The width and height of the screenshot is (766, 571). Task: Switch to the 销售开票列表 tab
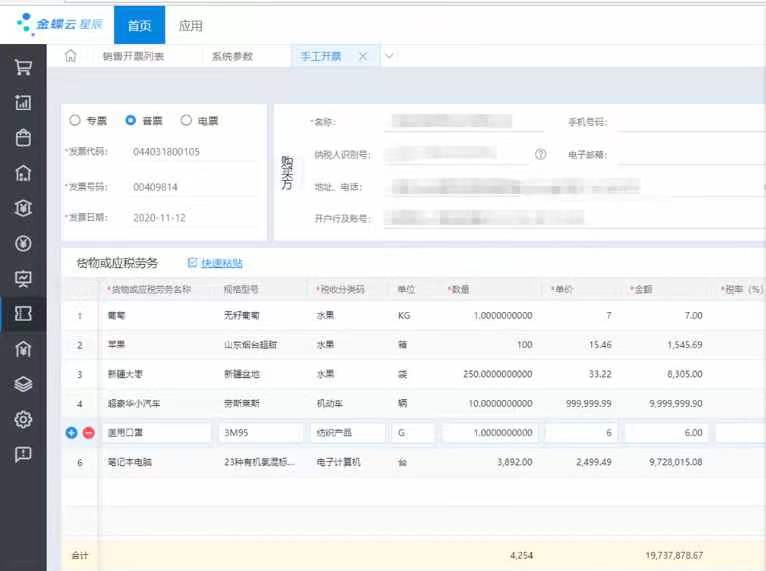point(133,57)
